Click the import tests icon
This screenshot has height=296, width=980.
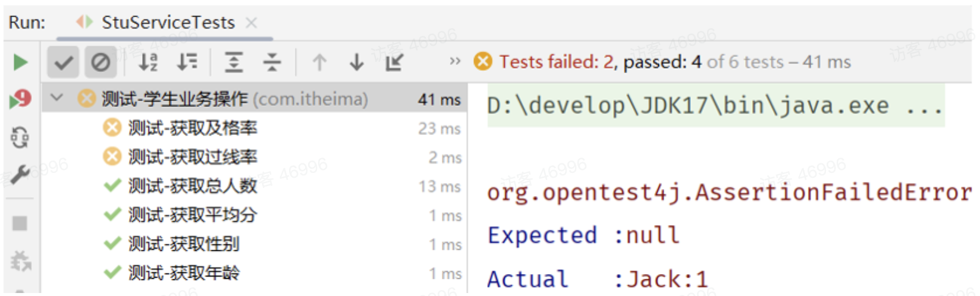coord(394,62)
